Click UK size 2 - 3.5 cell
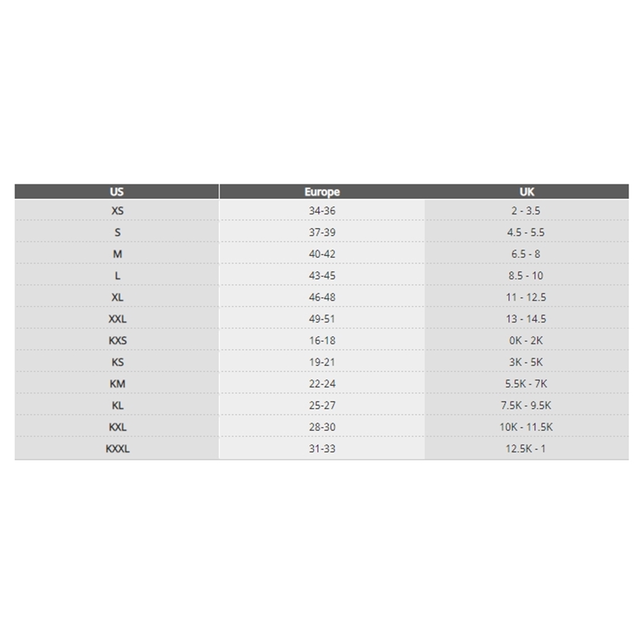 pyautogui.click(x=526, y=211)
